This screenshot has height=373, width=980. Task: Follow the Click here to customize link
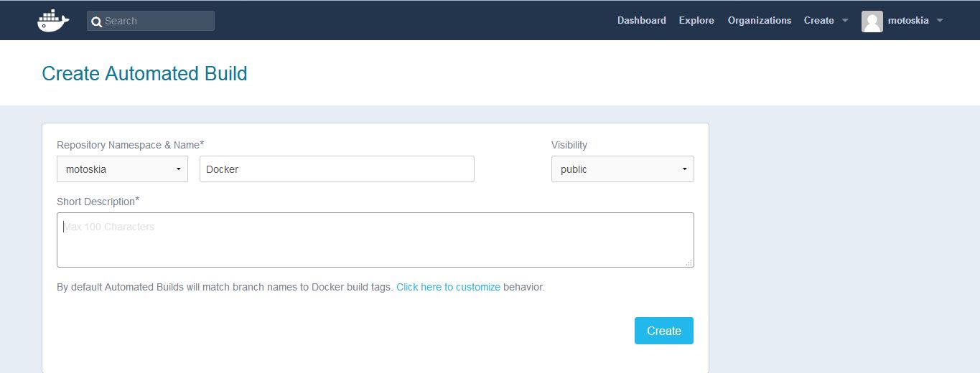pos(448,287)
